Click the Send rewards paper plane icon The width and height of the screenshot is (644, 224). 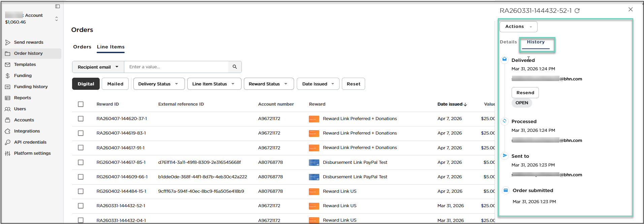coord(8,42)
